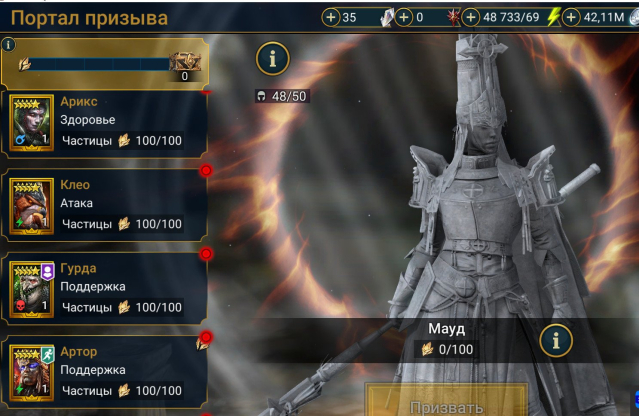Screen dimensions: 639x416
Task: Select Арикс champion portrait
Action: 31,123
